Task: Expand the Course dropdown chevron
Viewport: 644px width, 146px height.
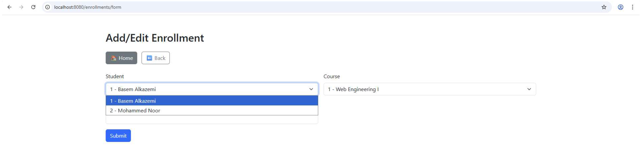Action: [529, 89]
